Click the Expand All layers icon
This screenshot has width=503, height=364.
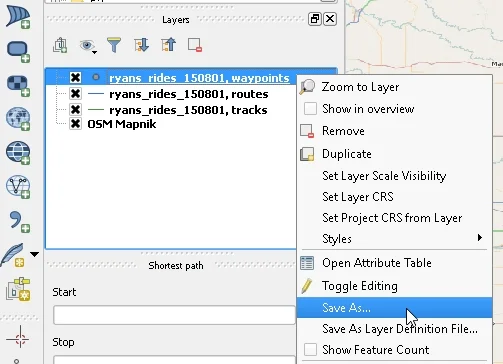click(141, 45)
